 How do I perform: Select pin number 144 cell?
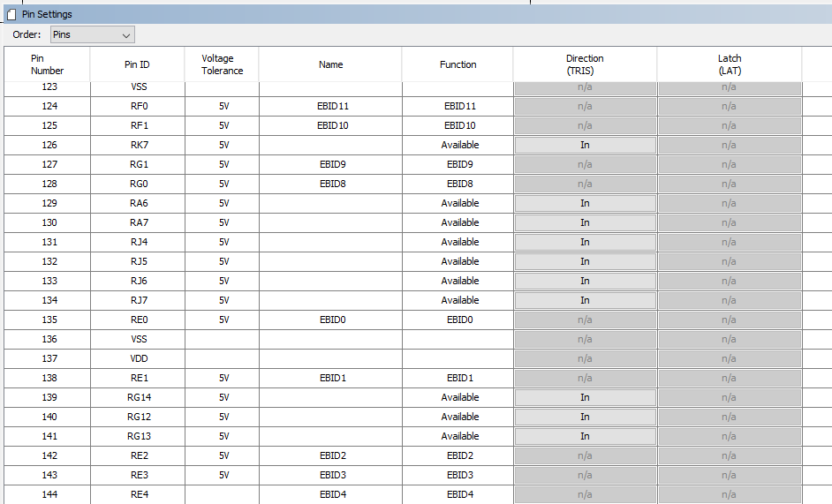(x=47, y=494)
